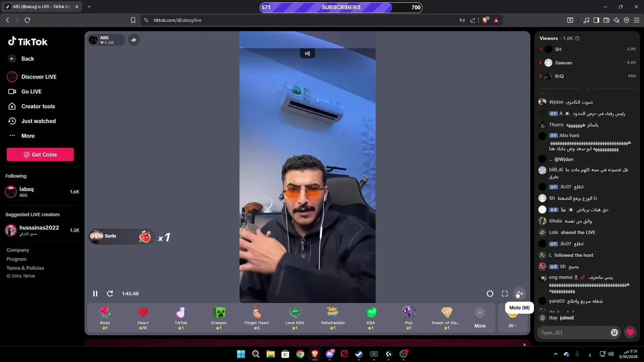Click the pink heart like button
This screenshot has width=644, height=362.
[630, 332]
